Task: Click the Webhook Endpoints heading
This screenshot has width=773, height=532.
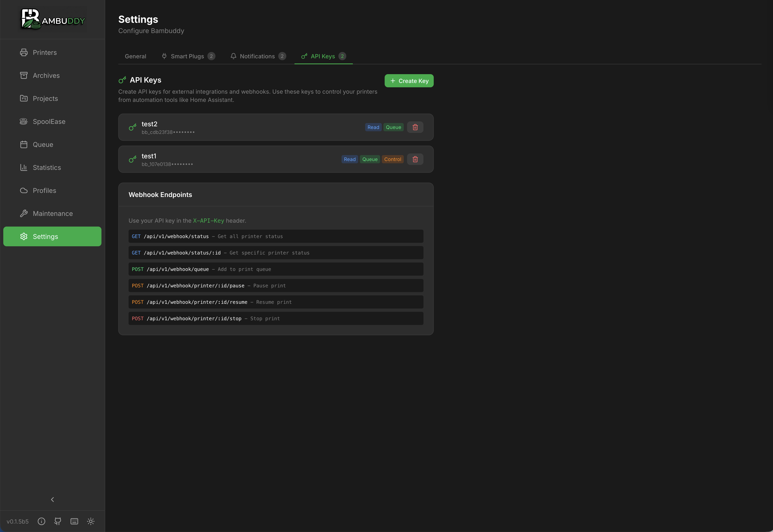Action: (160, 195)
